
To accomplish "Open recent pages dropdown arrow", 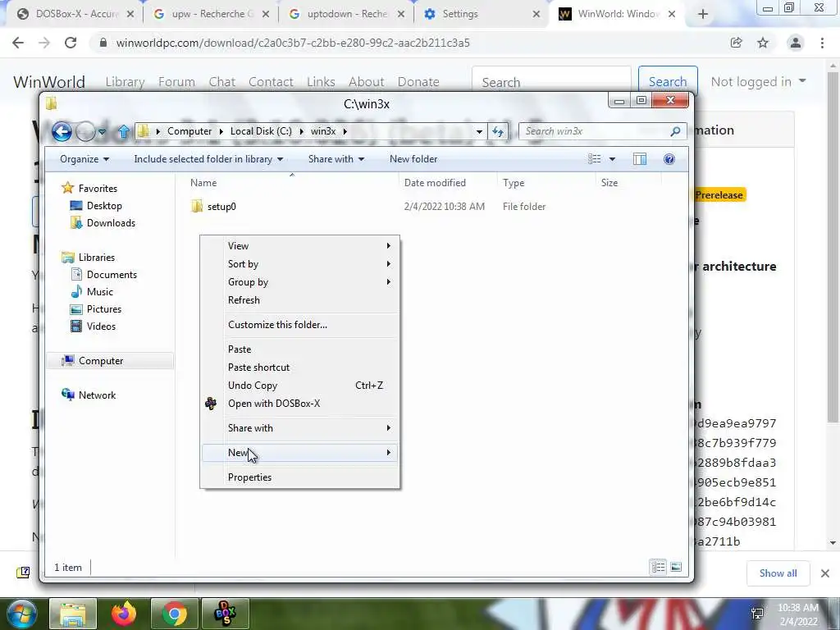I will tap(103, 131).
